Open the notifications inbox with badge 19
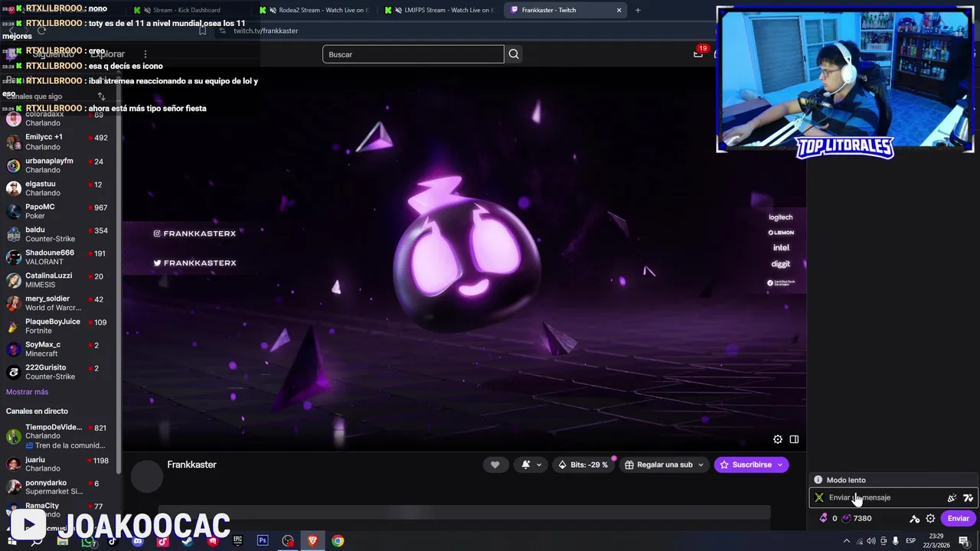The height and width of the screenshot is (551, 980). pos(698,54)
